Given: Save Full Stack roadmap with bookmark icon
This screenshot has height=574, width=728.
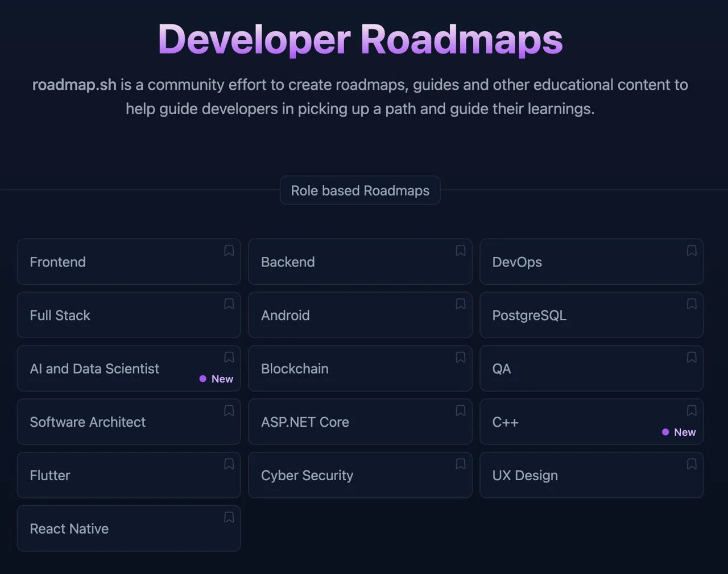Looking at the screenshot, I should [229, 304].
